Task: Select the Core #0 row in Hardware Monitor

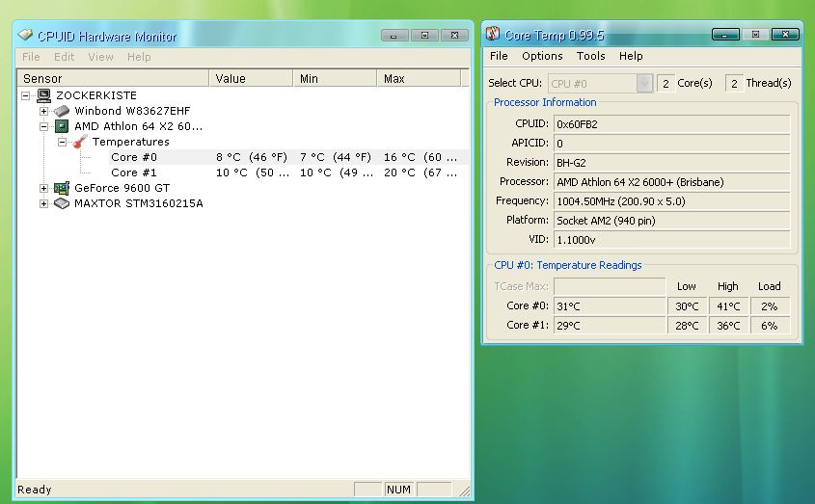Action: [x=243, y=157]
